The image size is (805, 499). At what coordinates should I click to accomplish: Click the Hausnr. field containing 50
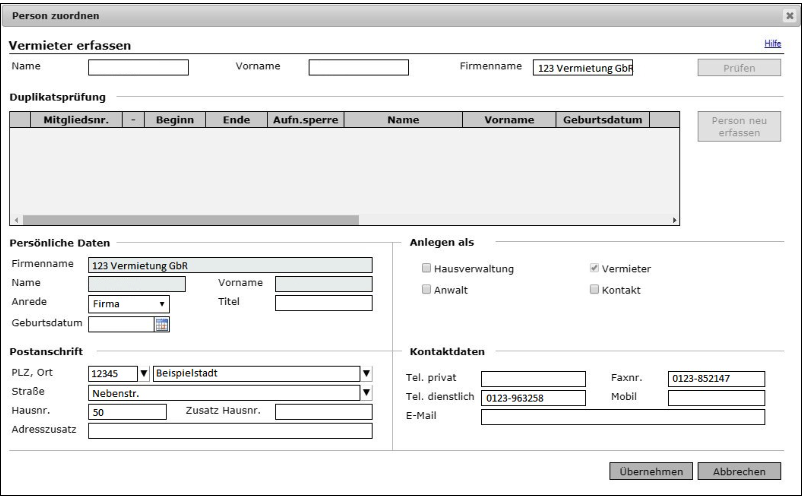[127, 412]
